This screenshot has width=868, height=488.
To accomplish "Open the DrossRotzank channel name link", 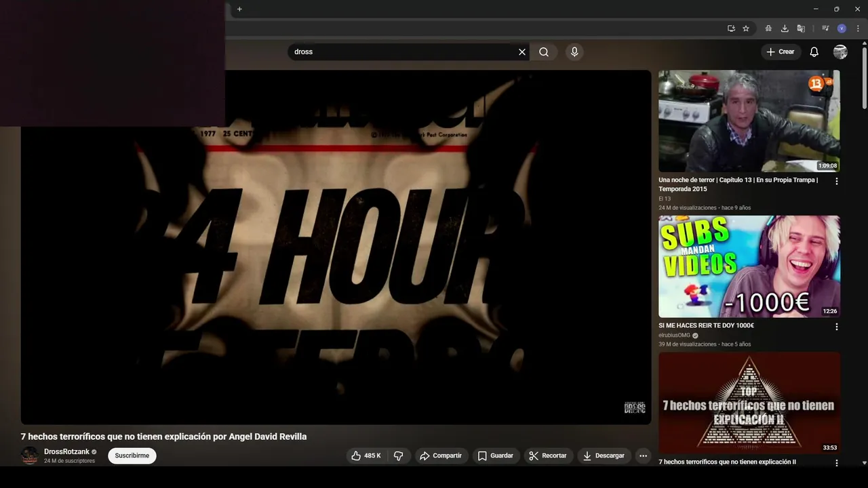I will [x=66, y=452].
